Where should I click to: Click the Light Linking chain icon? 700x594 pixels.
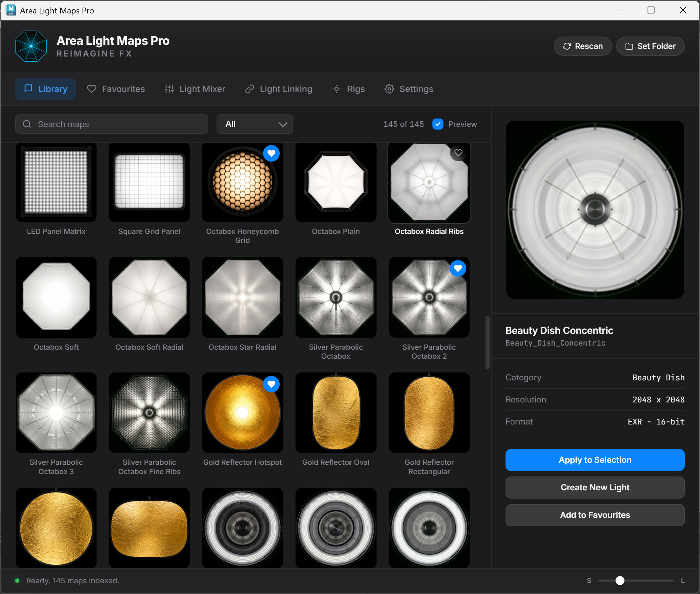click(x=250, y=89)
